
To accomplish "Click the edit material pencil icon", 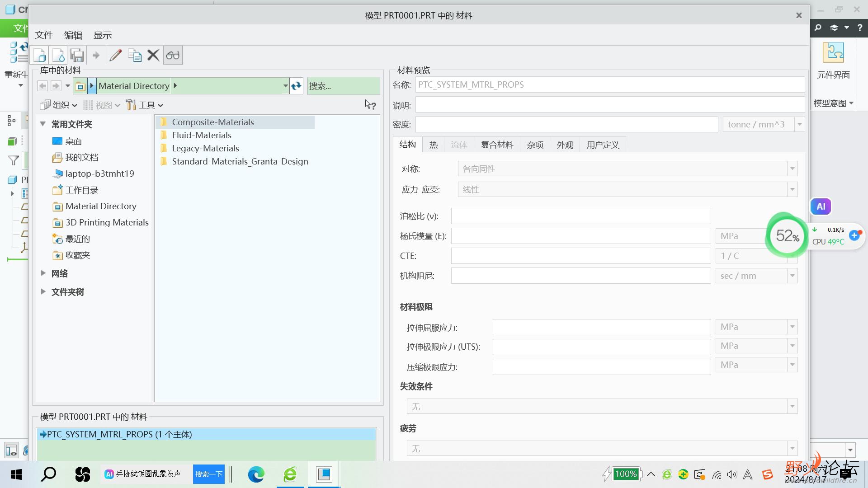I will coord(116,55).
